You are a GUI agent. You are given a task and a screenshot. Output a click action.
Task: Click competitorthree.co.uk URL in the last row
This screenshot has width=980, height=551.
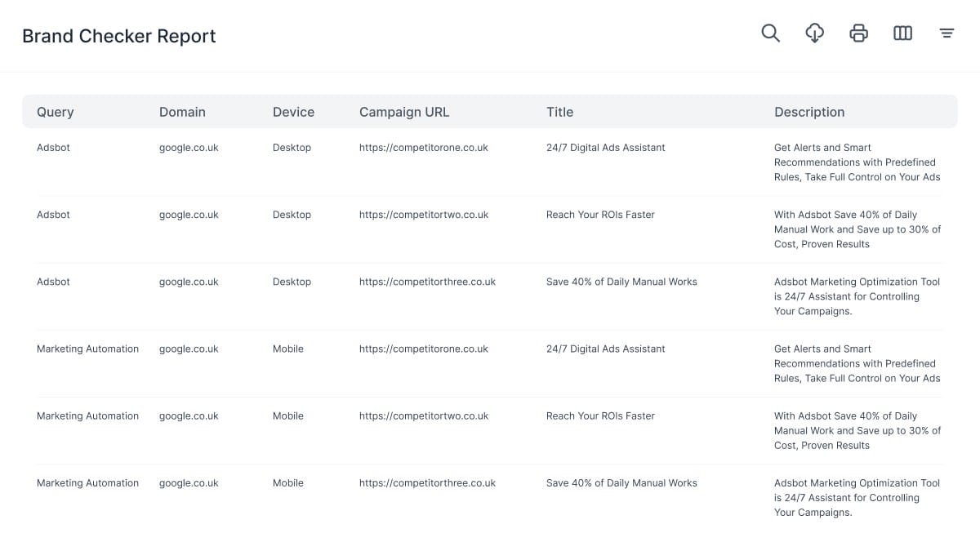tap(427, 482)
